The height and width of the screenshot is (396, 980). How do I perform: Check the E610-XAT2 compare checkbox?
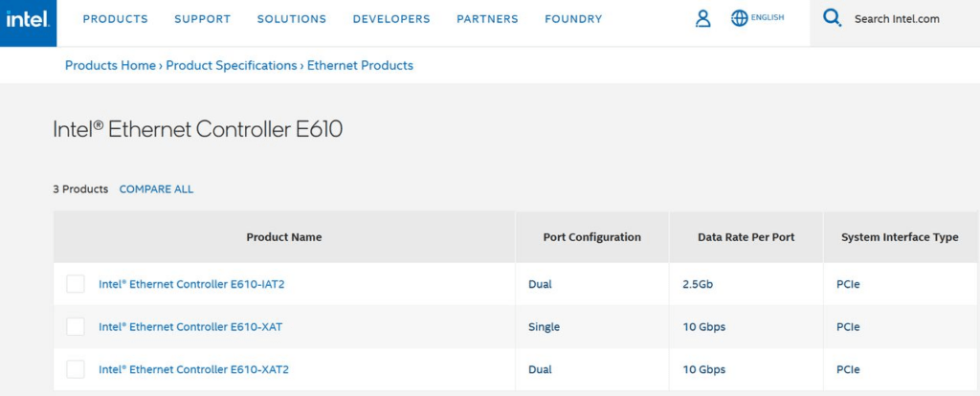click(76, 369)
